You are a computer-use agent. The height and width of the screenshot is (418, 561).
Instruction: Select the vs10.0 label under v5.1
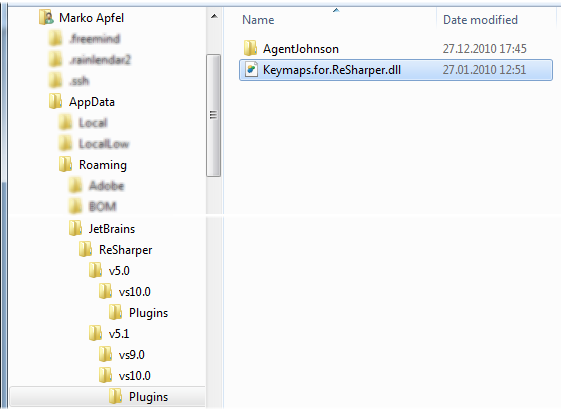[135, 376]
